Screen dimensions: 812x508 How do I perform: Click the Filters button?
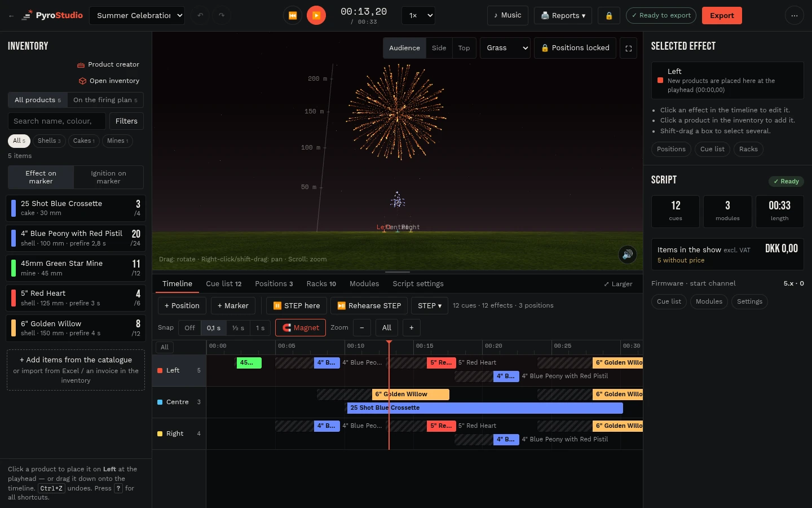126,121
